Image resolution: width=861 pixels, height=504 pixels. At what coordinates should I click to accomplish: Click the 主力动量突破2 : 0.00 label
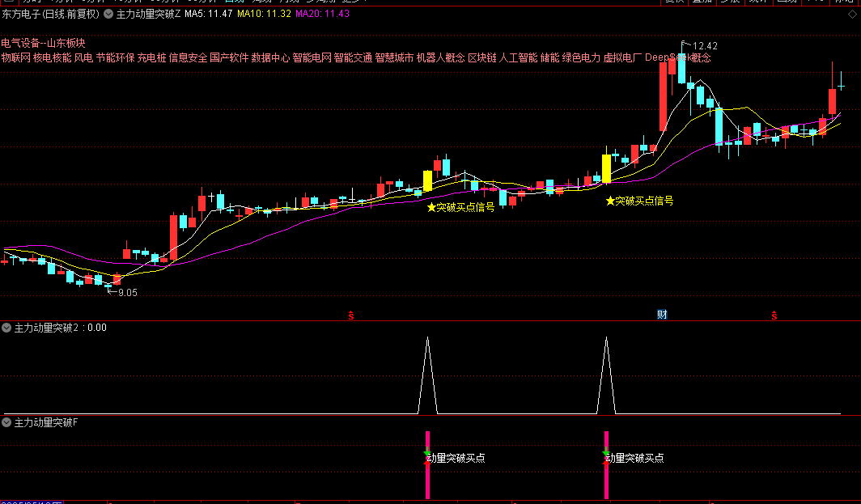pyautogui.click(x=61, y=328)
